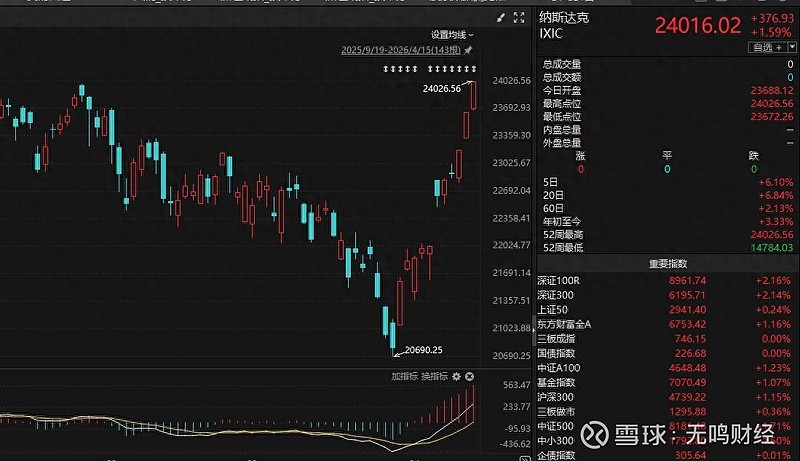Screen dimensions: 800x461
Task: Click the 年初至今 label
Action: point(562,222)
